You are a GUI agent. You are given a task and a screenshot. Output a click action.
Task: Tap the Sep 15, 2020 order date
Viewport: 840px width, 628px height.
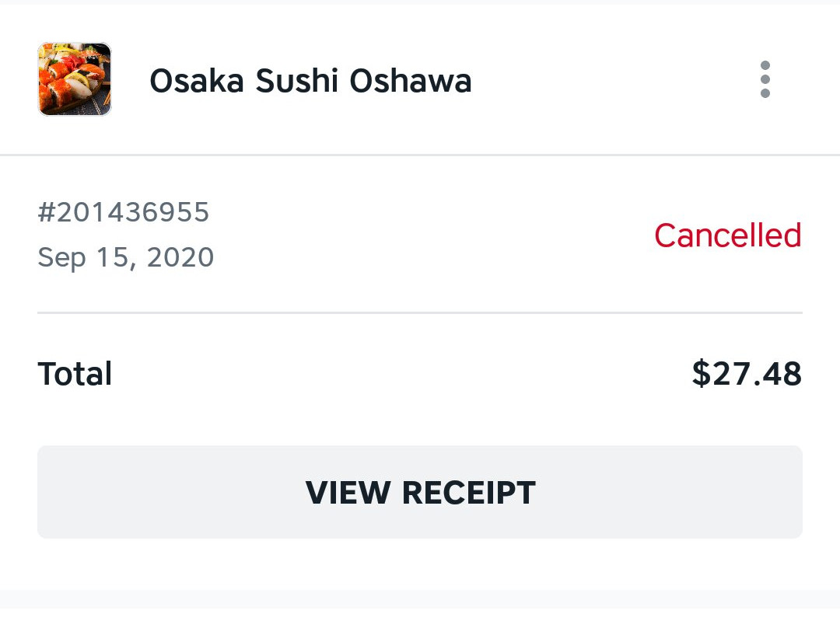(125, 257)
